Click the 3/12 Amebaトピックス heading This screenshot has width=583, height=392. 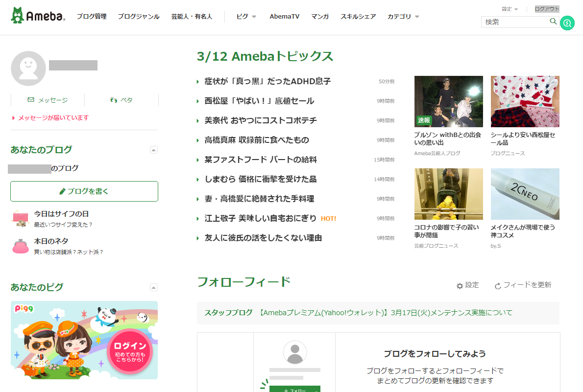265,56
